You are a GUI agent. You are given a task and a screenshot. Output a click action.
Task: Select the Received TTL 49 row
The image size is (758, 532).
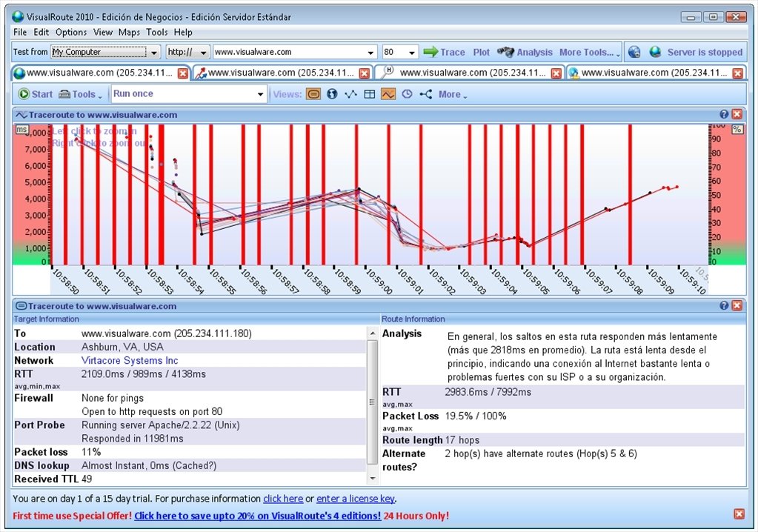coord(190,479)
